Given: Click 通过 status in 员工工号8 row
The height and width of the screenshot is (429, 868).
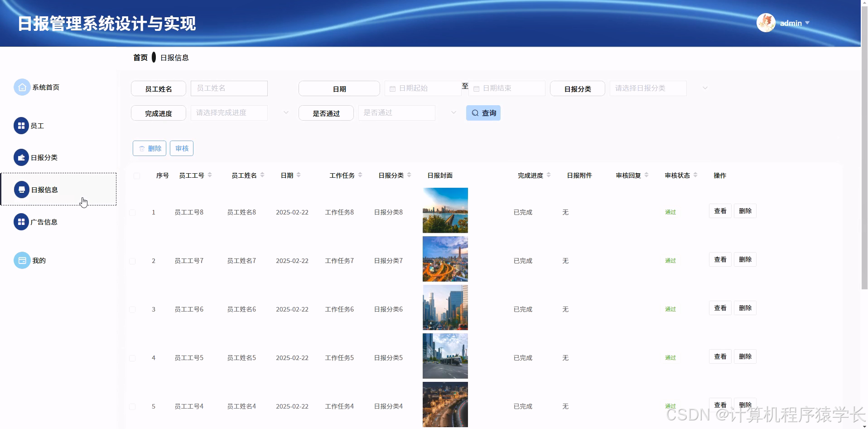Looking at the screenshot, I should (x=670, y=212).
